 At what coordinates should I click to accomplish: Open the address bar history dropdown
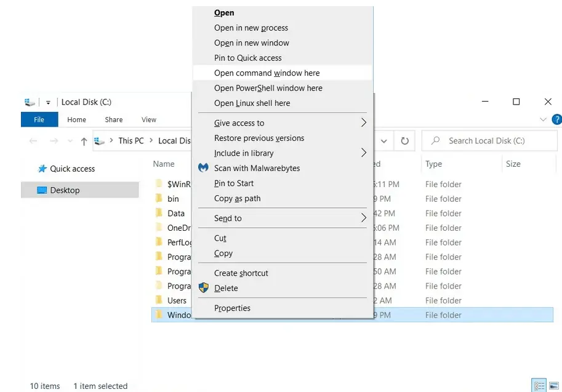[384, 141]
